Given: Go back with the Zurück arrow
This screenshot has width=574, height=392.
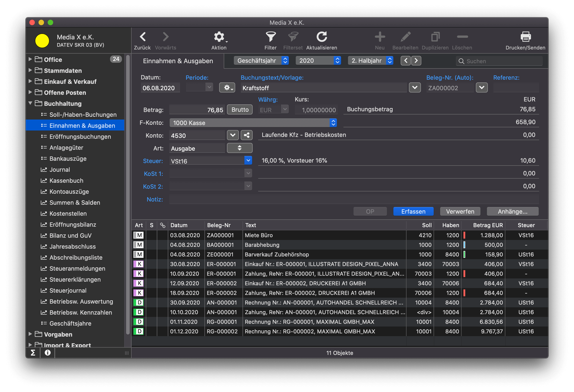Looking at the screenshot, I should 143,37.
